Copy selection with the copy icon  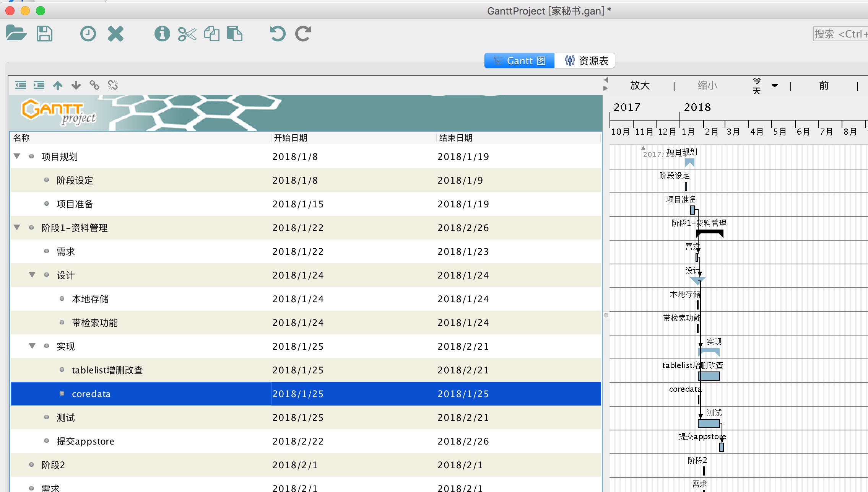click(x=212, y=34)
